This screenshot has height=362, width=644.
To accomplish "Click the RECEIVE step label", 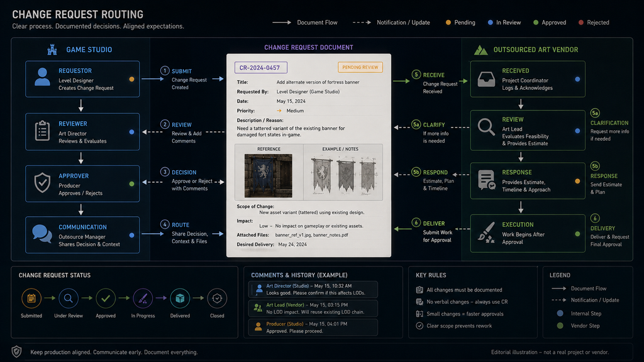I will point(434,75).
